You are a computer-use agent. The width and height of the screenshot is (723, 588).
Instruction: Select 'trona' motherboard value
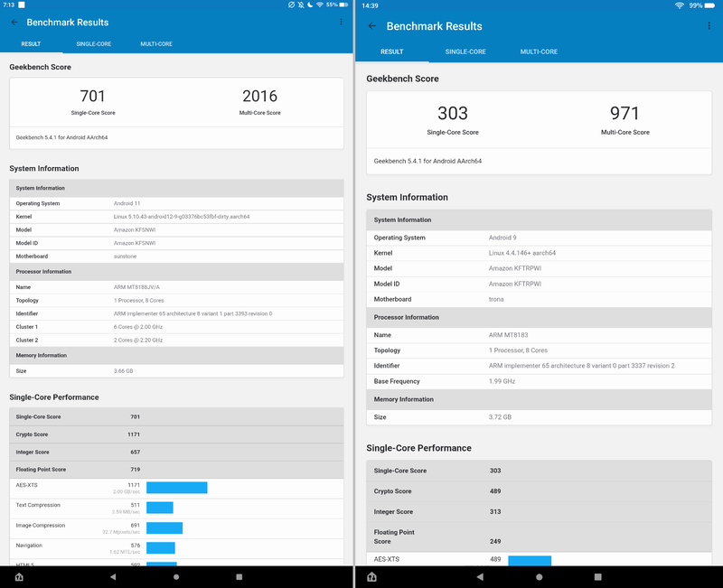point(496,299)
